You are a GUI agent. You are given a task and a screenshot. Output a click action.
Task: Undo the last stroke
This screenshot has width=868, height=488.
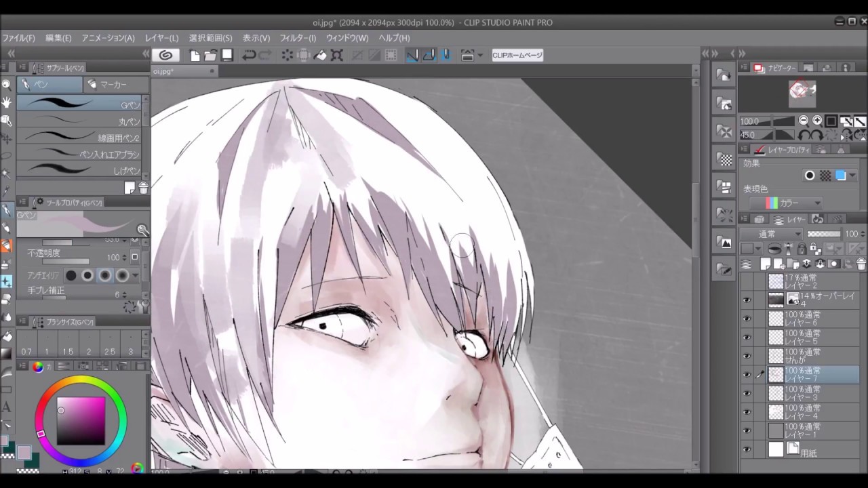pos(249,56)
